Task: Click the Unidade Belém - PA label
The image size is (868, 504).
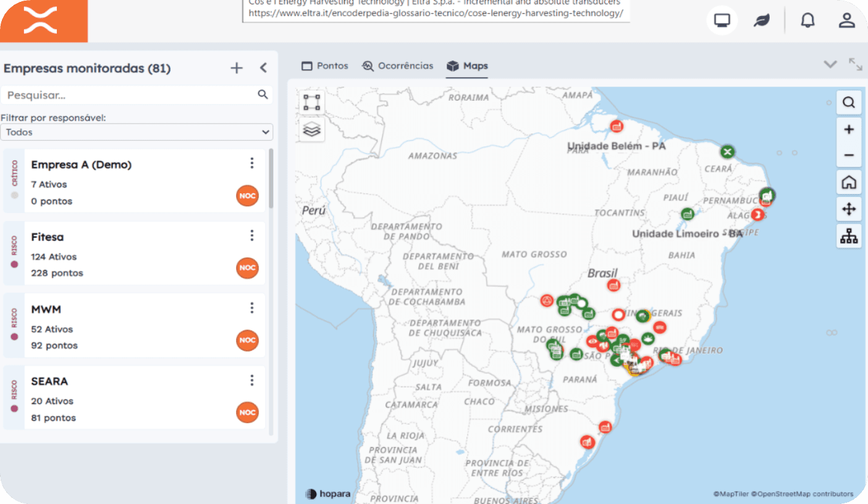Action: pos(617,146)
